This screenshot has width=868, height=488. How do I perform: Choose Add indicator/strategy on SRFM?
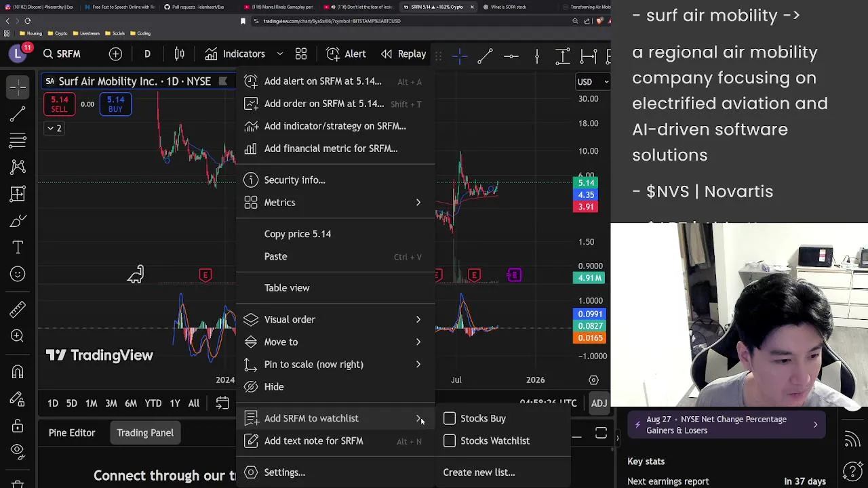336,126
